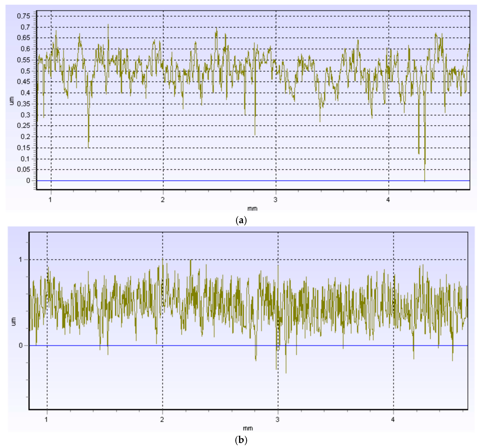Click the um axis title beside chart (b)
The image size is (482, 448).
(13, 321)
